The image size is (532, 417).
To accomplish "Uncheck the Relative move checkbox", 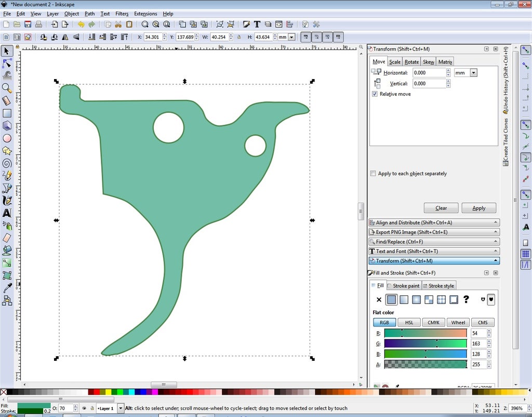I will (375, 94).
